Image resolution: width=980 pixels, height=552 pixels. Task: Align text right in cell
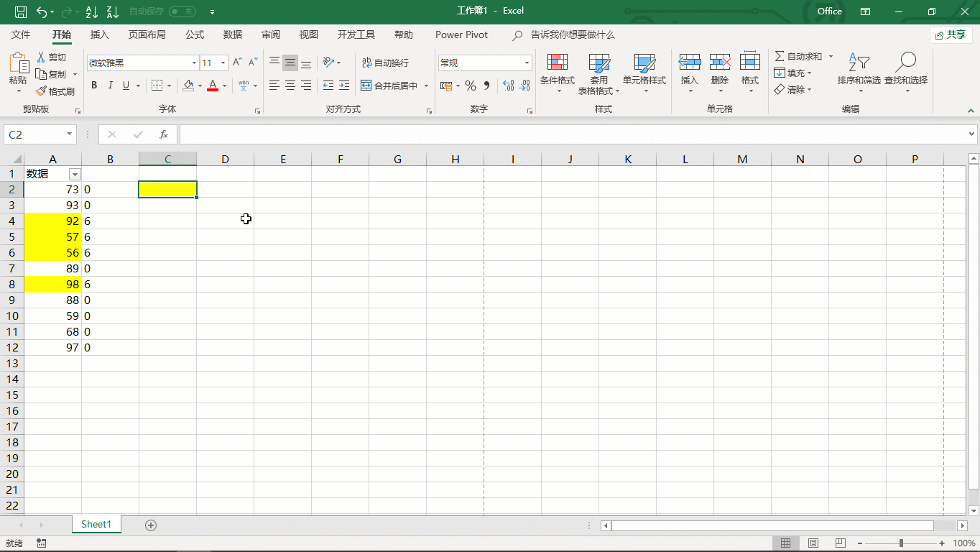tap(306, 86)
